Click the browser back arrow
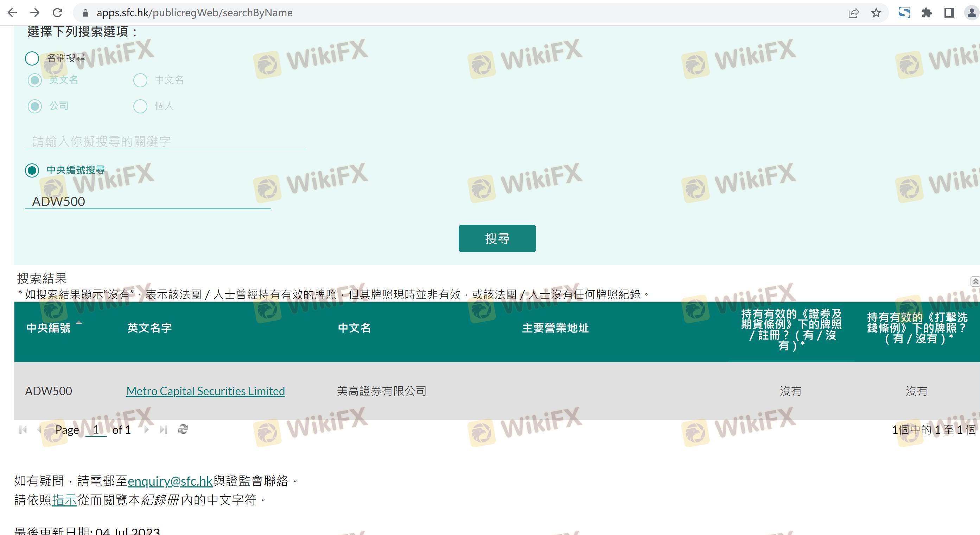This screenshot has width=980, height=535. pos(12,13)
